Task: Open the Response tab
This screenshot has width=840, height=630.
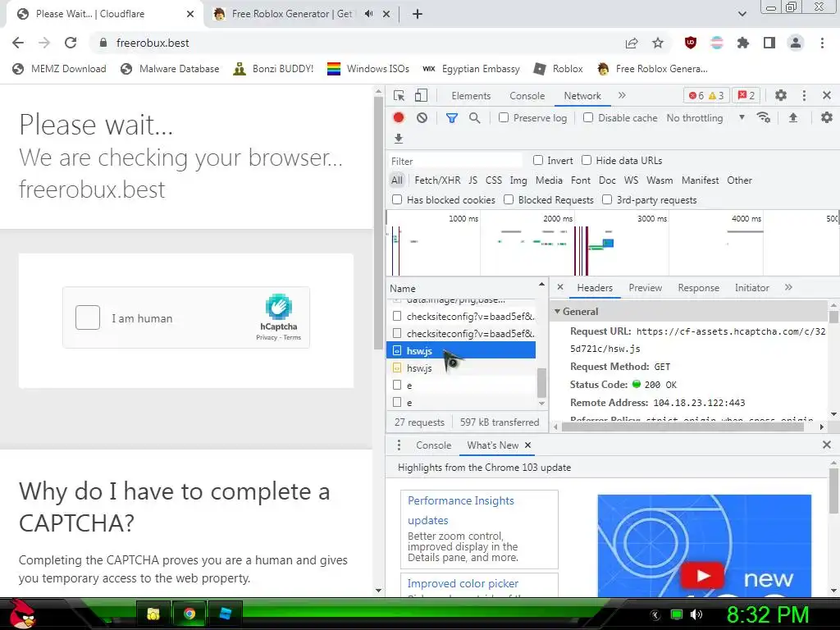Action: coord(699,288)
